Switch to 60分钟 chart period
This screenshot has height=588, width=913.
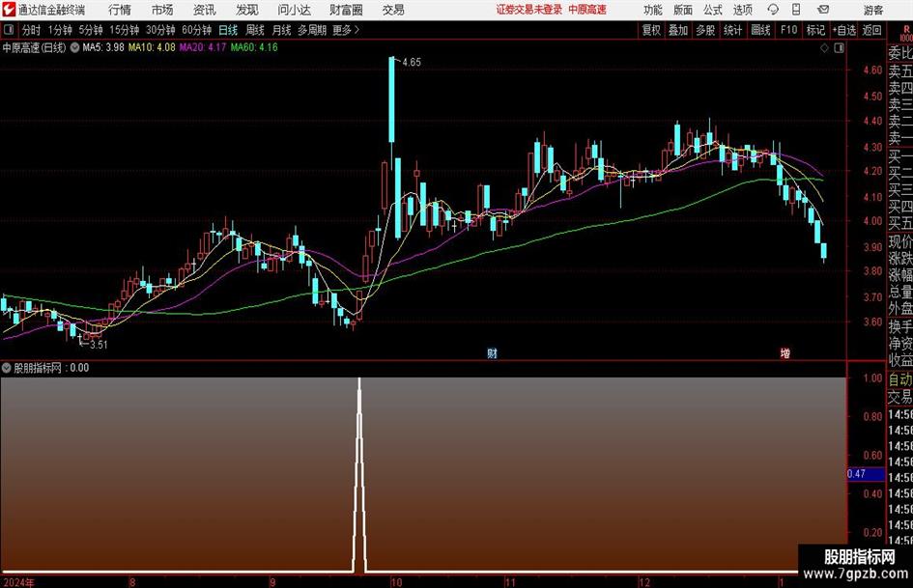coord(197,30)
